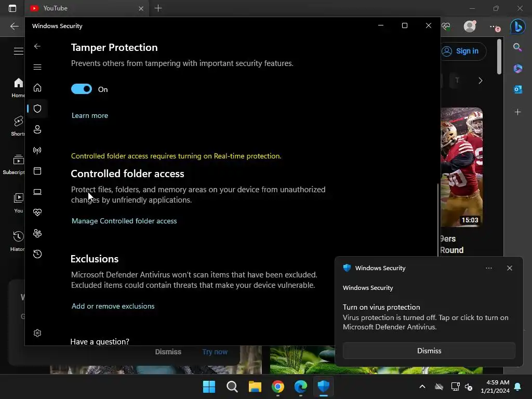Open Family options icon in sidebar

click(x=37, y=233)
